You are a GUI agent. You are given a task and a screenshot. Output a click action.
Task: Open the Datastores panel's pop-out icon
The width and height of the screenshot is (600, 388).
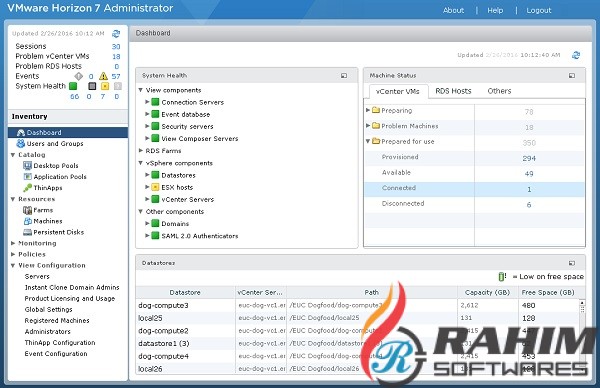pyautogui.click(x=572, y=263)
